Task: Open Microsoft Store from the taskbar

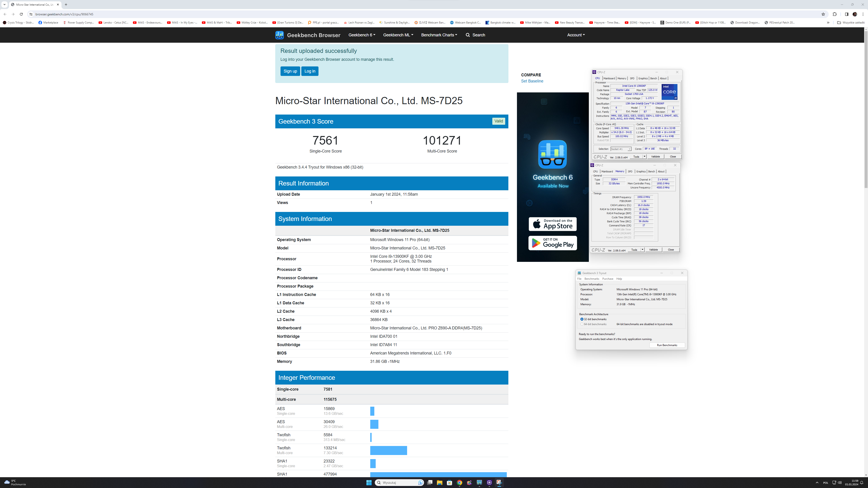Action: pos(450,483)
